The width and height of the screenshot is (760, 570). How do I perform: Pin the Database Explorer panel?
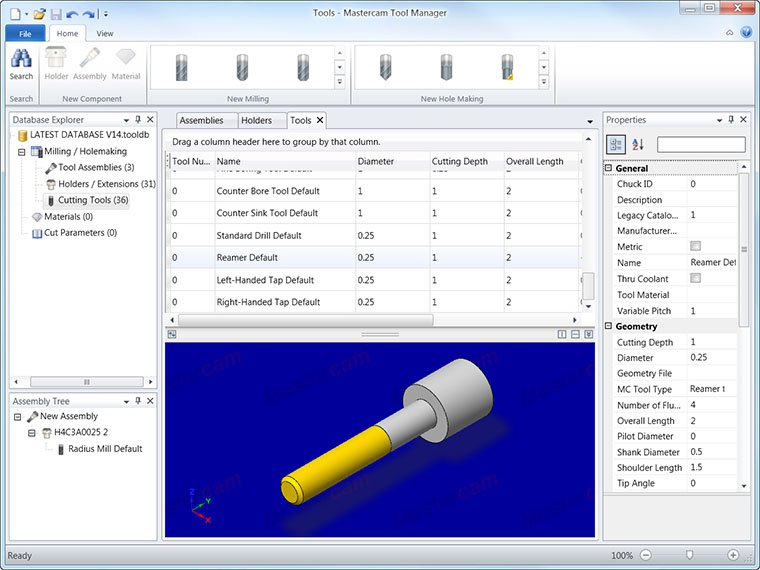138,119
